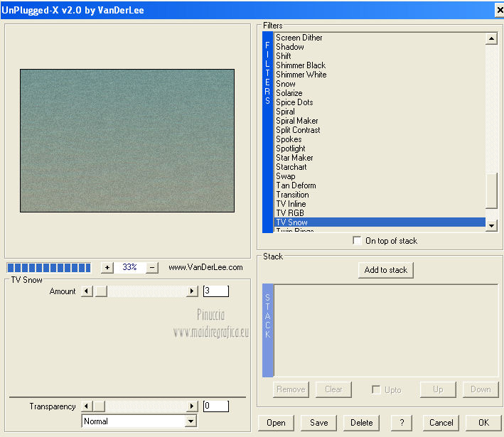The width and height of the screenshot is (504, 437).
Task: Click the Amount value field showing 3
Action: tap(216, 291)
